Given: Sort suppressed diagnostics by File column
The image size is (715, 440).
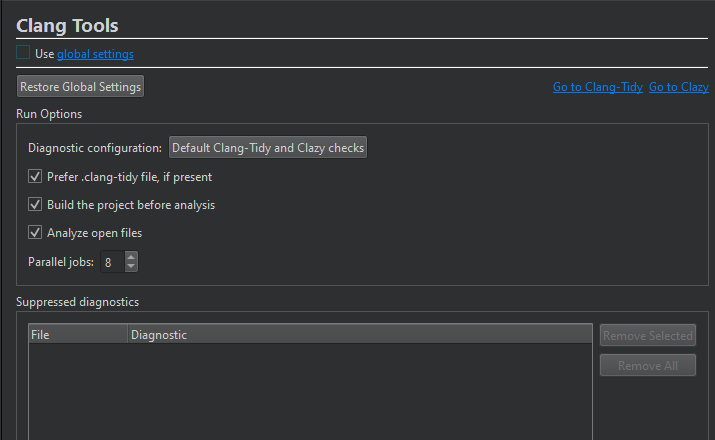Looking at the screenshot, I should coord(77,335).
